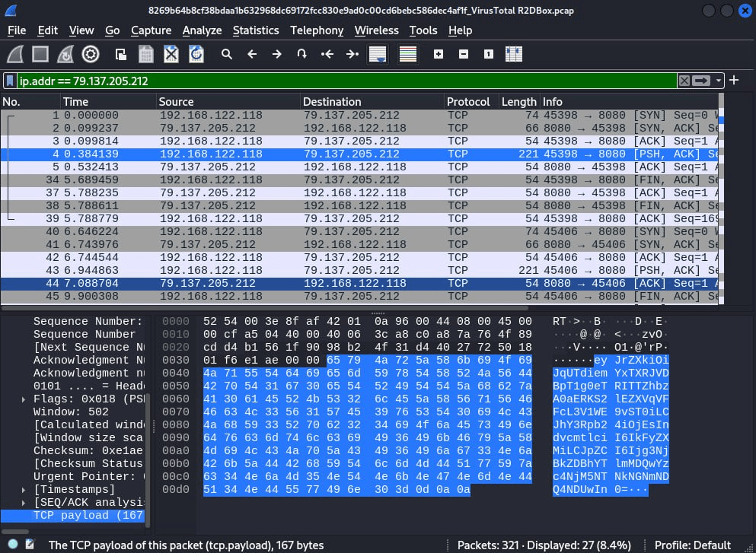Reload this capture file
This screenshot has width=756, height=553.
point(196,54)
